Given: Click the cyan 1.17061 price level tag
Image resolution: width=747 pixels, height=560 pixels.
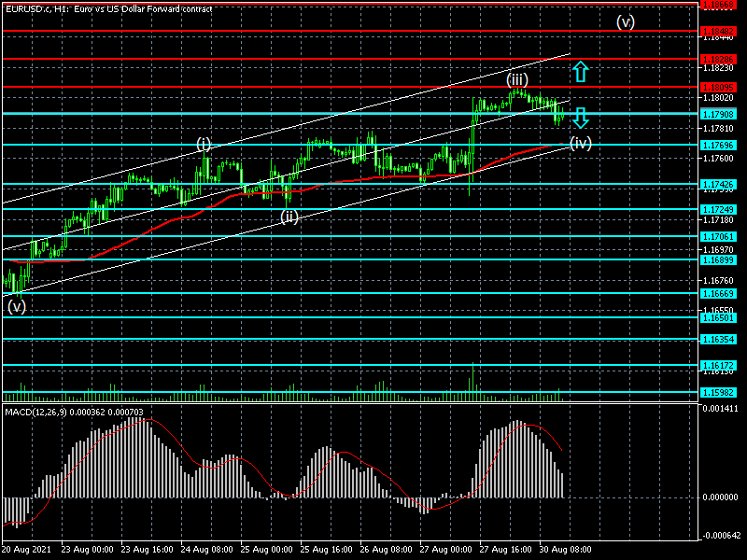Looking at the screenshot, I should 718,237.
